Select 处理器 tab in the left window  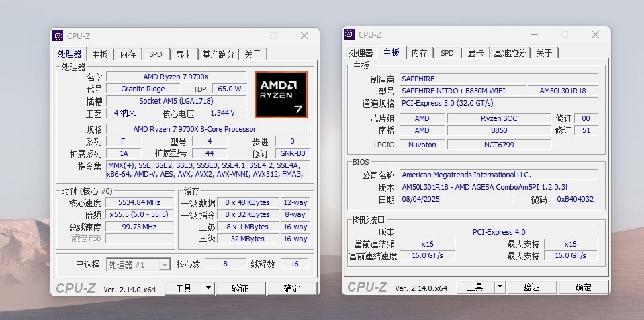tap(70, 54)
